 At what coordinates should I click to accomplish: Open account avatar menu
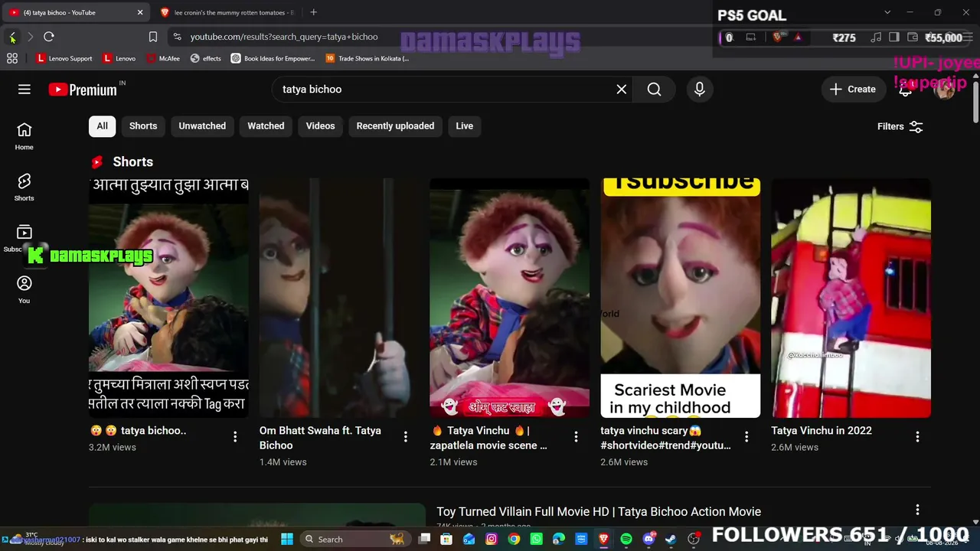pyautogui.click(x=945, y=89)
